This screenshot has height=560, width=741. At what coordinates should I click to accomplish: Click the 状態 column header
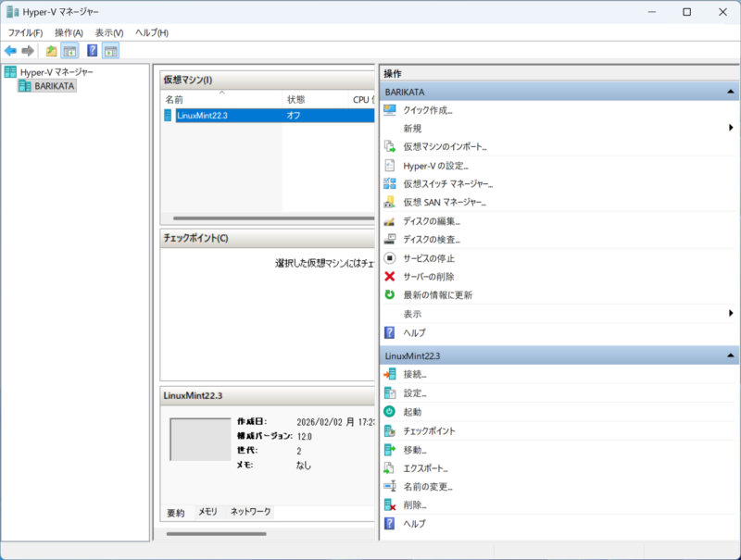pos(295,99)
